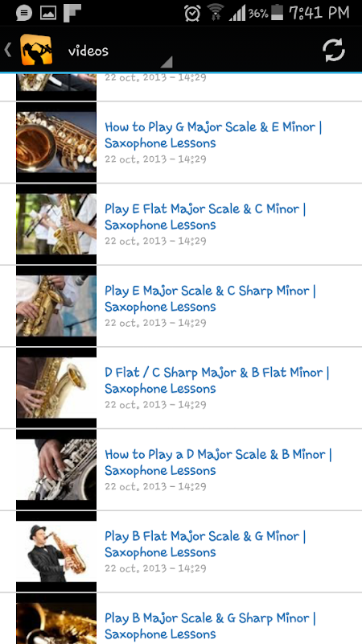
Task: Tap the Wi-Fi status icon
Action: point(216,12)
